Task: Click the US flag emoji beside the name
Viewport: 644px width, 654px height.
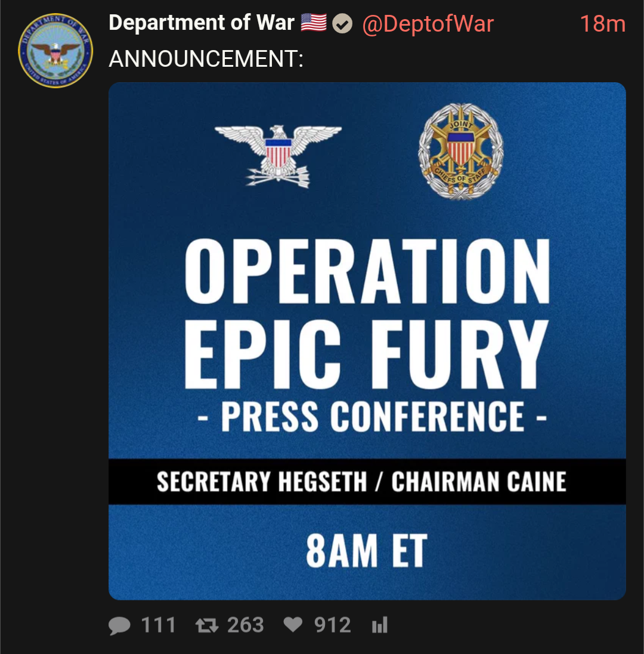Action: tap(313, 23)
